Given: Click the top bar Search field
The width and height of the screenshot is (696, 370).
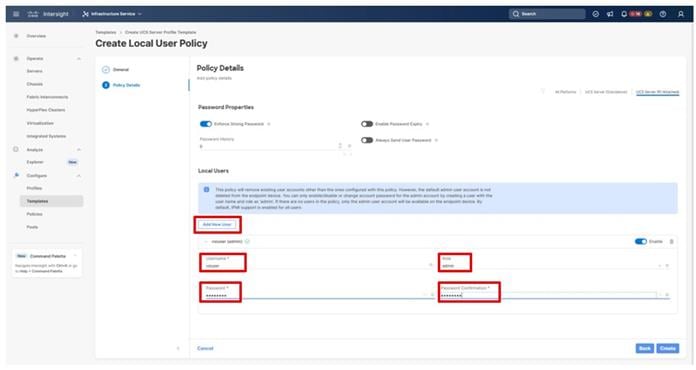Looking at the screenshot, I should [x=547, y=14].
